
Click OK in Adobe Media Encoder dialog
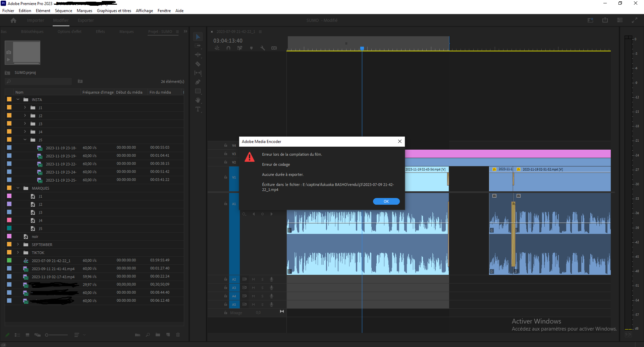[386, 201]
